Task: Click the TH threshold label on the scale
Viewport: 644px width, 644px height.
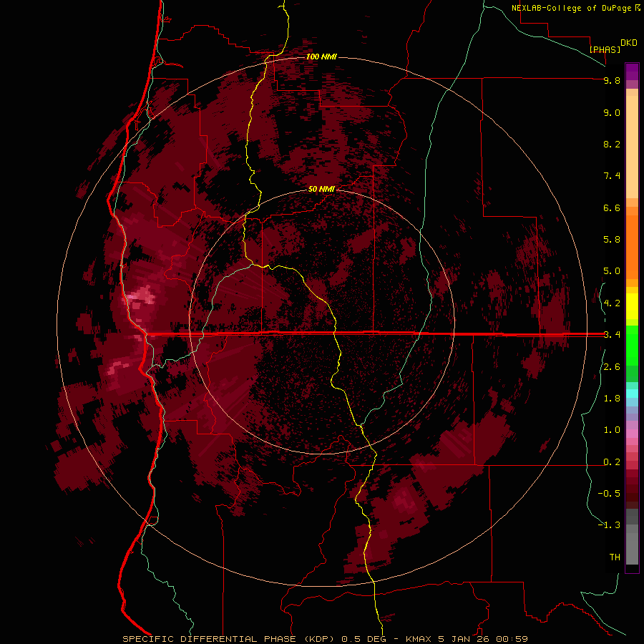Action: point(615,557)
